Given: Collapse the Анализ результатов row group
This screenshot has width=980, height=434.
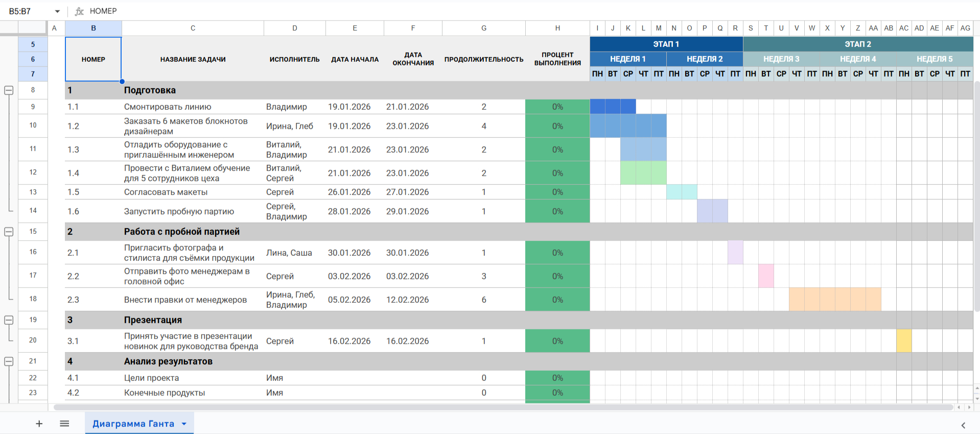Looking at the screenshot, I should [9, 361].
